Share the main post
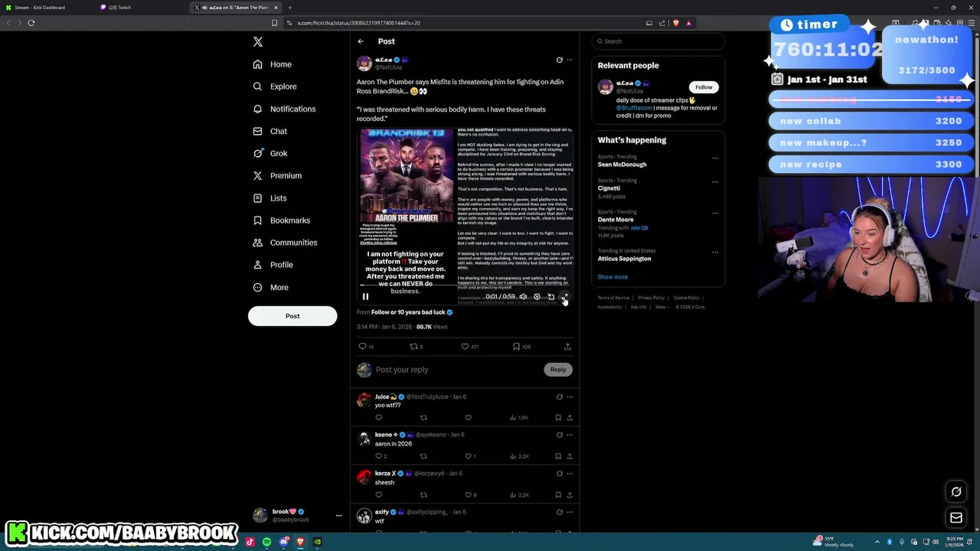 coord(567,347)
